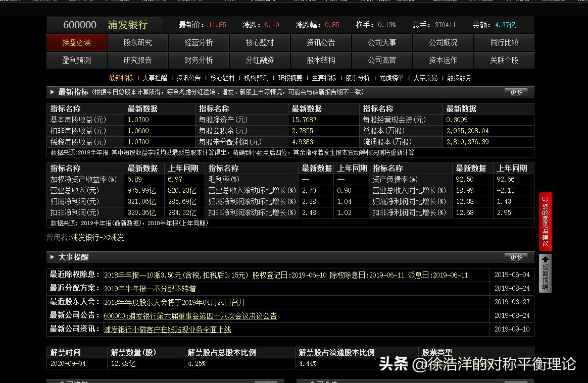
Task: Select latest price value 11.85
Action: [x=218, y=25]
